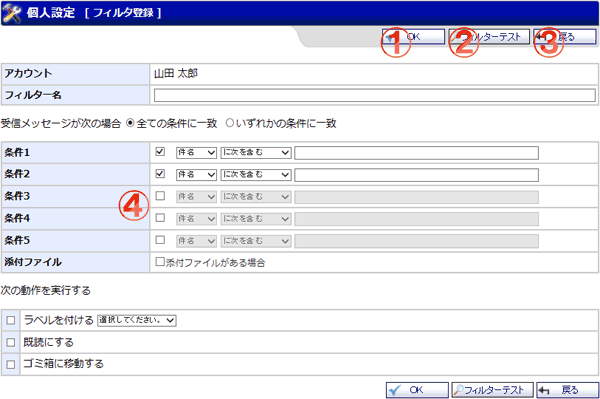Click magnifier icon on bottom フィルターテスト
The image size is (600, 399).
coord(458,390)
